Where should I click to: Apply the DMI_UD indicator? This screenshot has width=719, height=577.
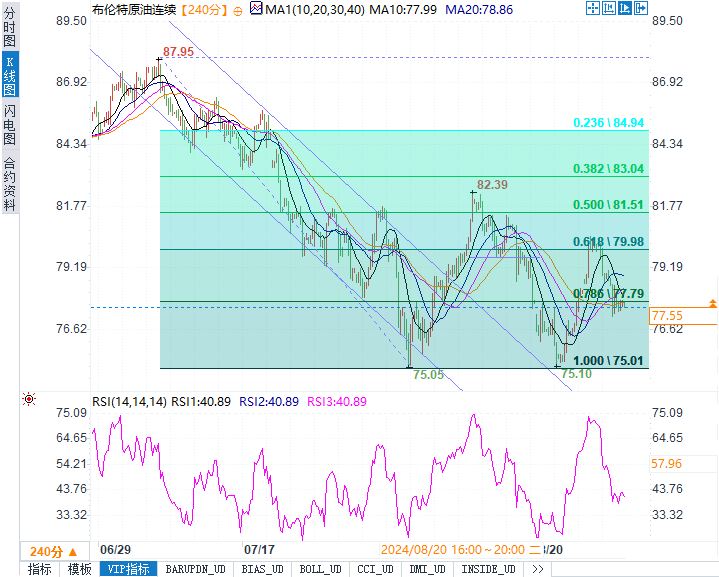click(x=427, y=569)
